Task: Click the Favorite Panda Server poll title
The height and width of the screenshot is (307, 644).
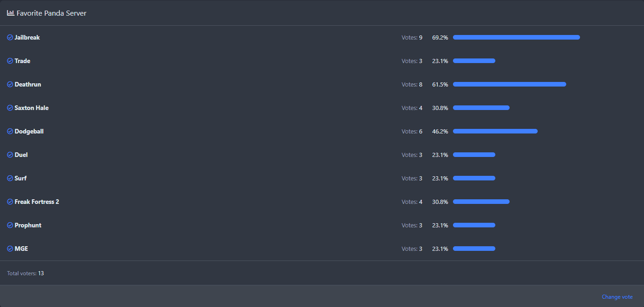Action: [52, 13]
